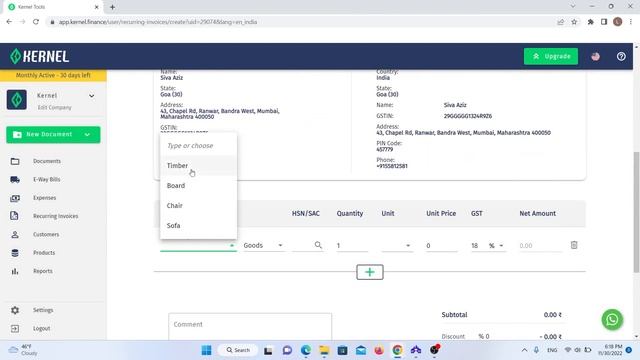640x360 pixels.
Task: Open the GST percent dropdown
Action: [x=497, y=245]
